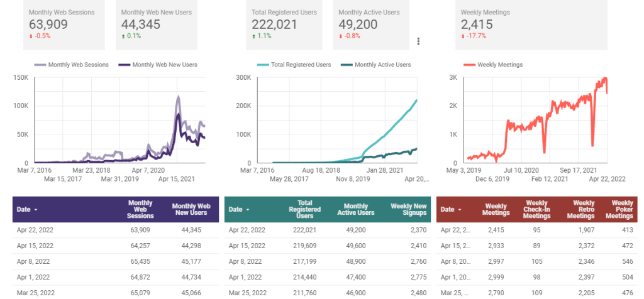Viewport: 644px width, 299px height.
Task: Sort by Monthly Web Sessions column header
Action: pos(140,209)
